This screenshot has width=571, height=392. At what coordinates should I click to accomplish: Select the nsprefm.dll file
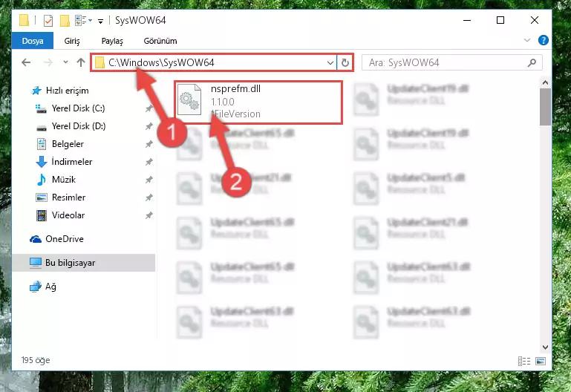tap(258, 102)
